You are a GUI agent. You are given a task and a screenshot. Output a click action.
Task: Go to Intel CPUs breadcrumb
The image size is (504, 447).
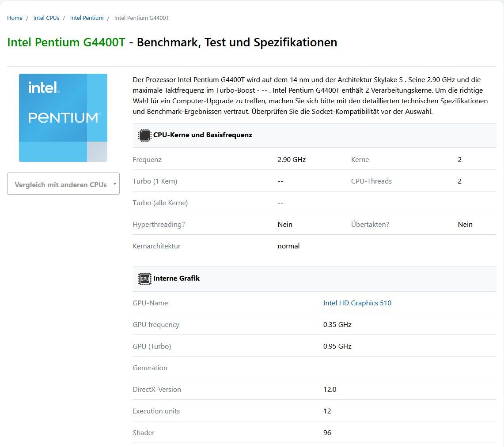click(x=46, y=18)
